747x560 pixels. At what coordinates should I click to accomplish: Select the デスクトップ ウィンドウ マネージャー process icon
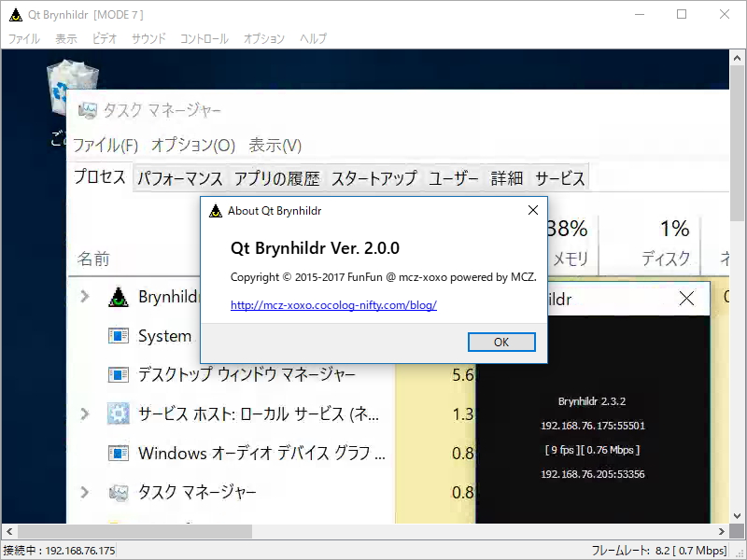point(118,374)
